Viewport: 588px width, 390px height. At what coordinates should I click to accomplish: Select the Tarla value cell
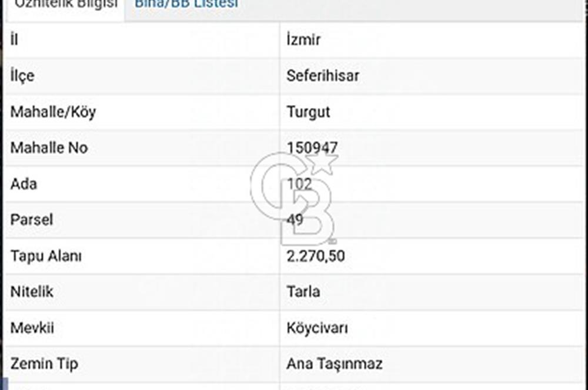pyautogui.click(x=305, y=291)
